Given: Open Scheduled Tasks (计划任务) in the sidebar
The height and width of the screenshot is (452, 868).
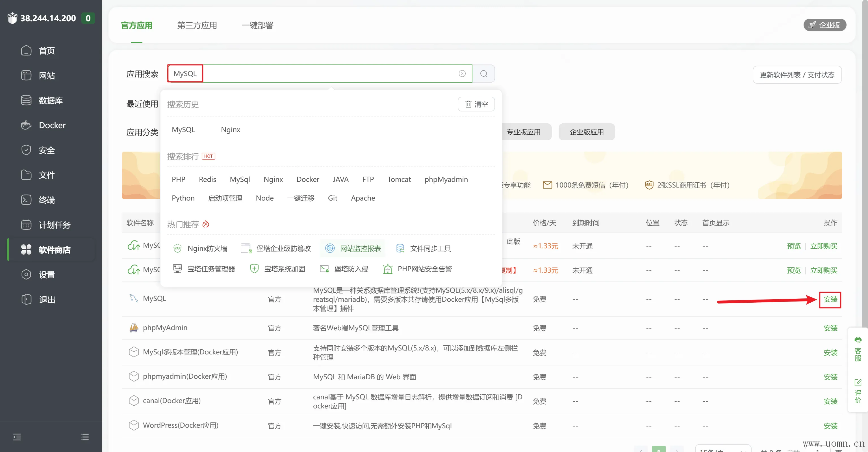Looking at the screenshot, I should [x=54, y=225].
